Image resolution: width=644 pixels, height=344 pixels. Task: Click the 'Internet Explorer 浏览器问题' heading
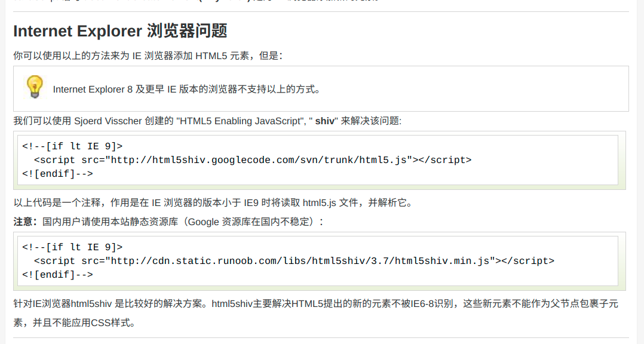click(x=120, y=31)
